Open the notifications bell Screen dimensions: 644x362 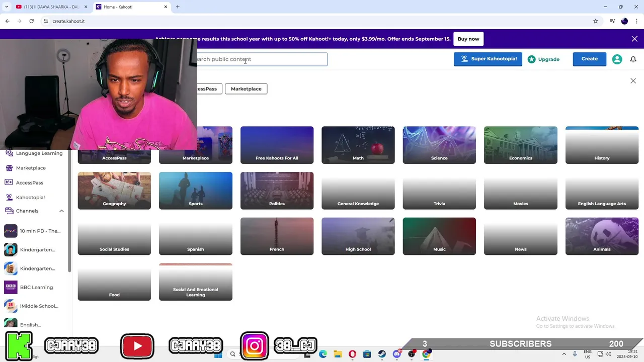tap(633, 59)
